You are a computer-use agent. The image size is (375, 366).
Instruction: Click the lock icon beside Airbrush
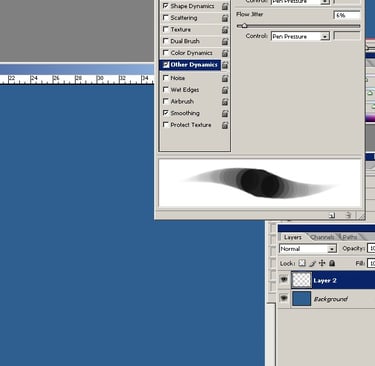(225, 102)
